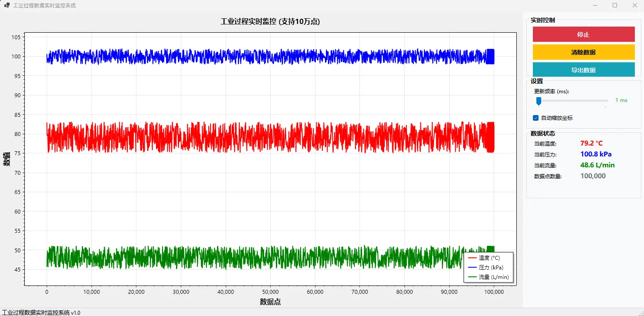
Task: Toggle the 自动缩放坐标 checkbox
Action: (x=536, y=118)
